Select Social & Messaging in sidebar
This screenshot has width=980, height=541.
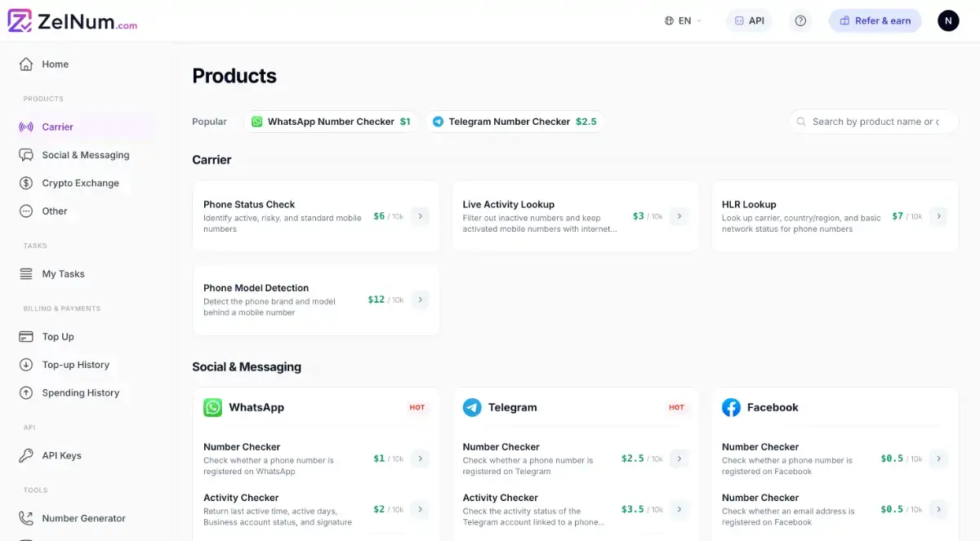pos(86,155)
